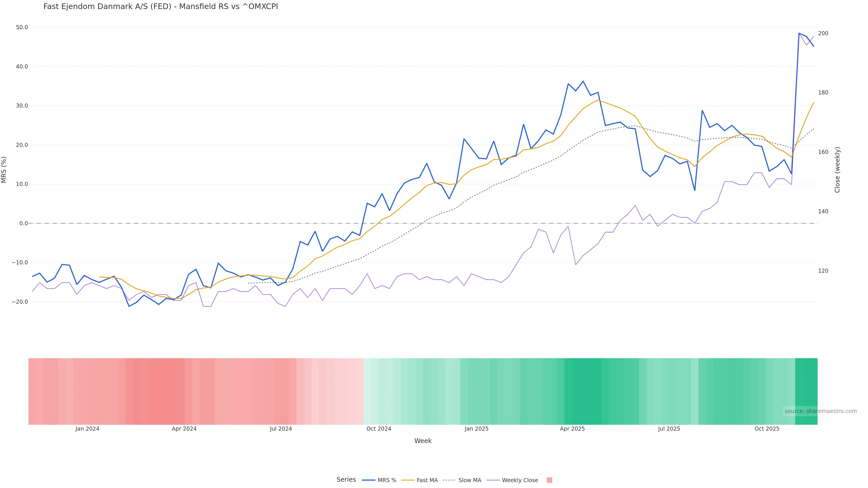Click the chart title text
The width and height of the screenshot is (868, 488).
coord(161,7)
